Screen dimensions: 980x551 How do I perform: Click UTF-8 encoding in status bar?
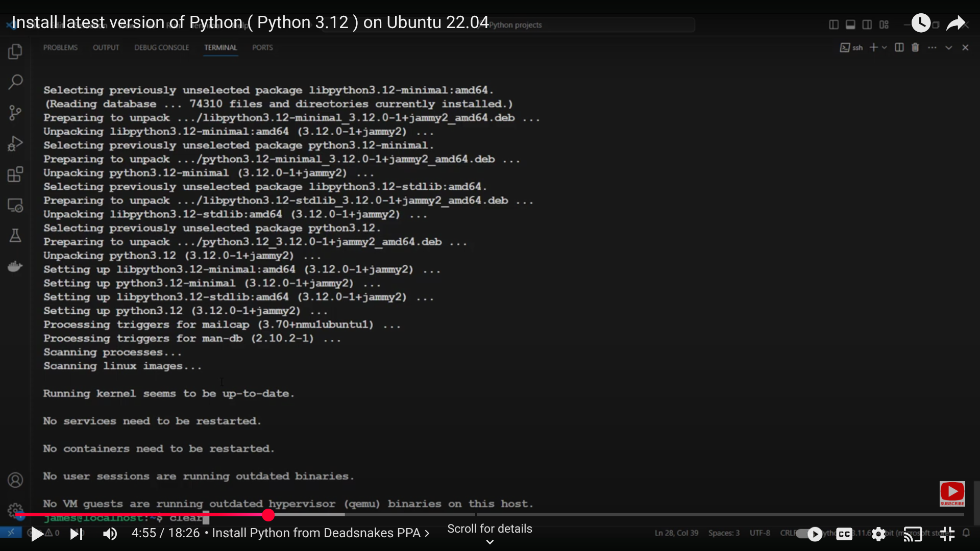coord(760,533)
